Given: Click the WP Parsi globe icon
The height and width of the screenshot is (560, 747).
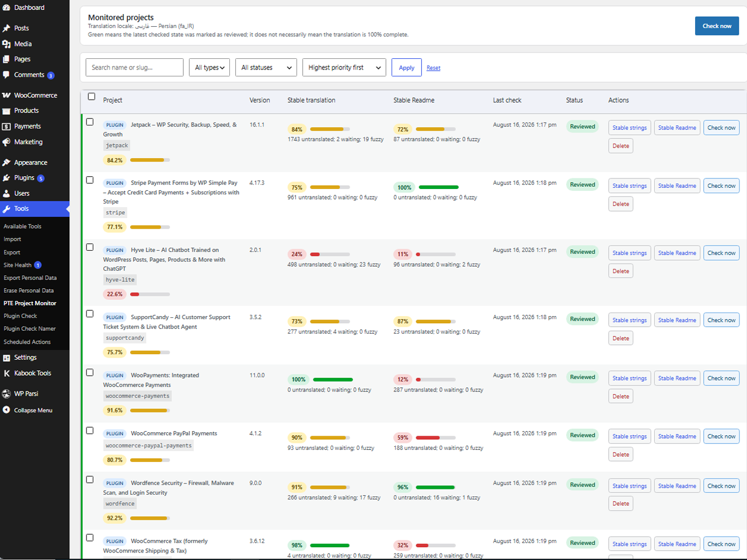Looking at the screenshot, I should tap(6, 394).
